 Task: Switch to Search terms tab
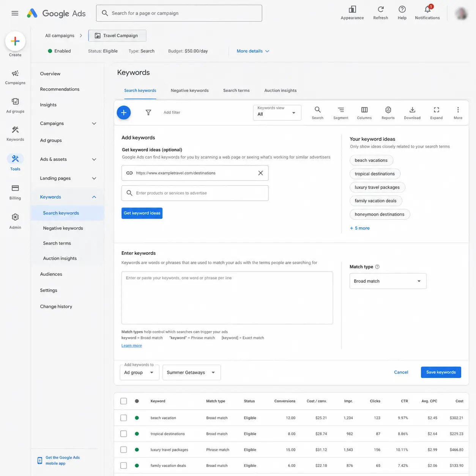[236, 90]
